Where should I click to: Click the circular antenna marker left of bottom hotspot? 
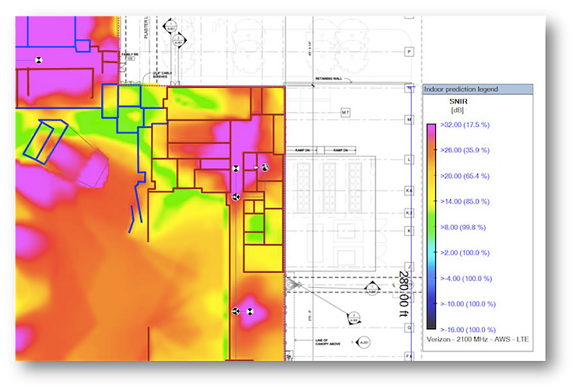click(236, 312)
